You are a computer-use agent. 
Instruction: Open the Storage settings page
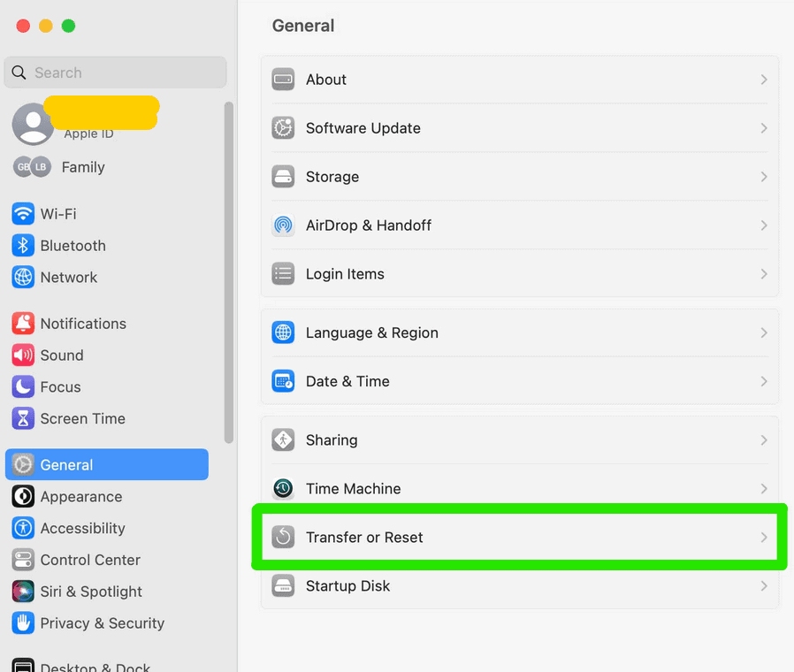pos(519,177)
